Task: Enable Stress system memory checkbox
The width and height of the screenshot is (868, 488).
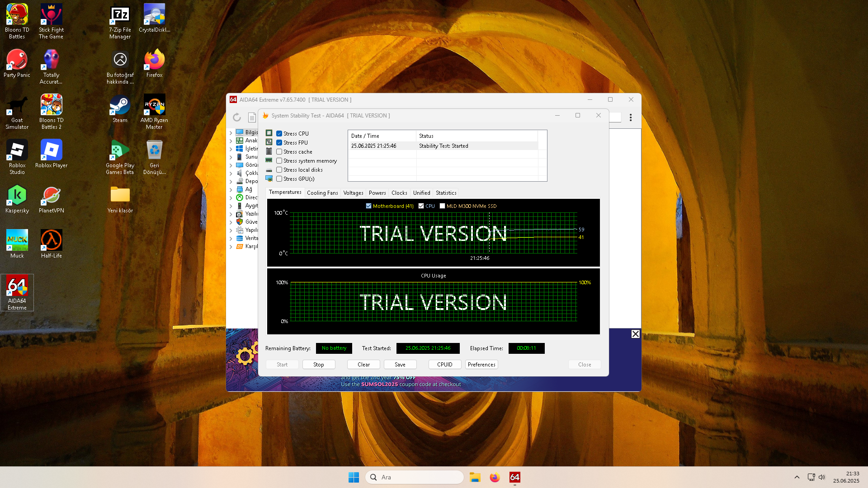Action: pyautogui.click(x=279, y=161)
